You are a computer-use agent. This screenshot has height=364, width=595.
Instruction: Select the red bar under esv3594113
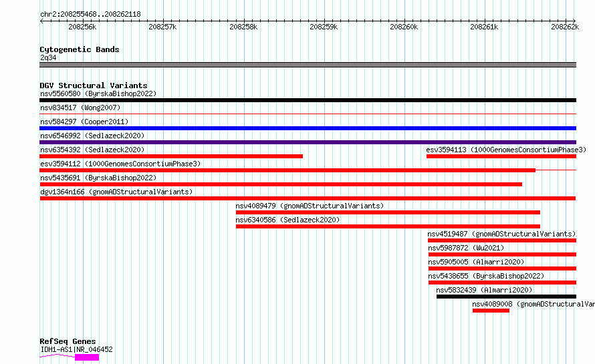(501, 156)
